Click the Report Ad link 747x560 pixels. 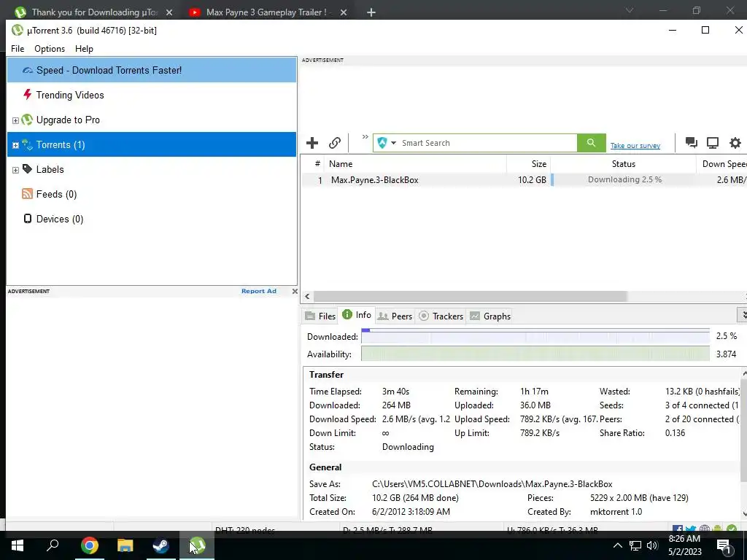(259, 291)
